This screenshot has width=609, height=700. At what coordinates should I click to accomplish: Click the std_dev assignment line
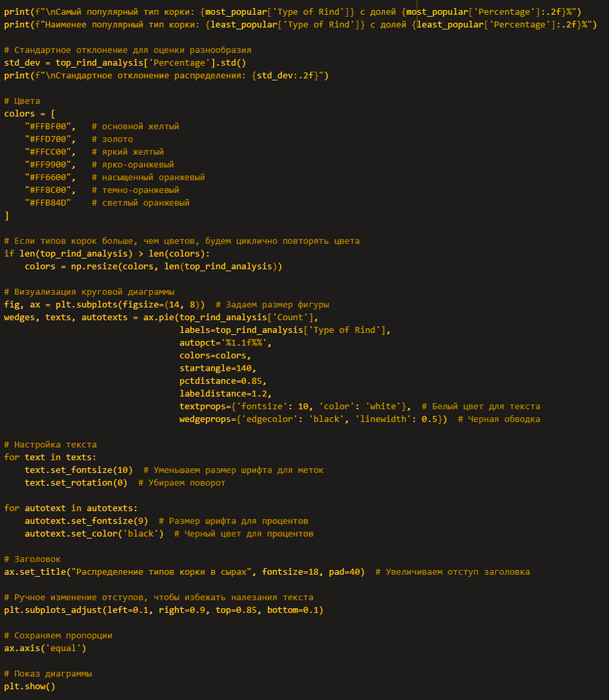(x=125, y=63)
